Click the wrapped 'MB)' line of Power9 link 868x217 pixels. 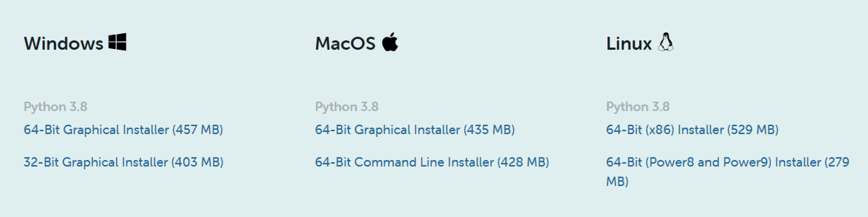point(618,181)
